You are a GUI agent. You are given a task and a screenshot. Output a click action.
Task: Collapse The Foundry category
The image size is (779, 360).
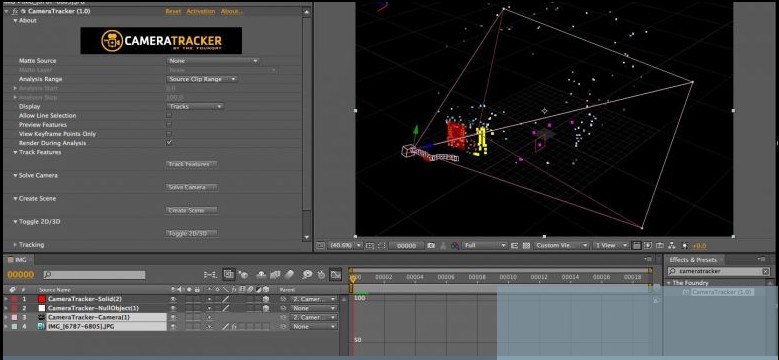click(x=669, y=283)
